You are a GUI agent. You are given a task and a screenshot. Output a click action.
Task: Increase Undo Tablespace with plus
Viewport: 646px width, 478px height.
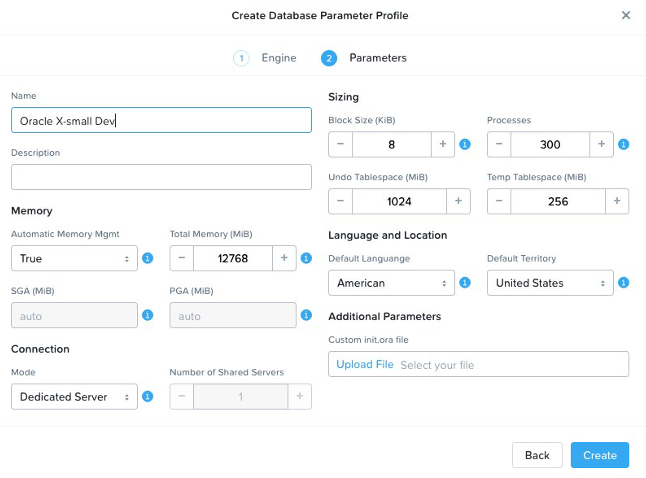pos(458,201)
